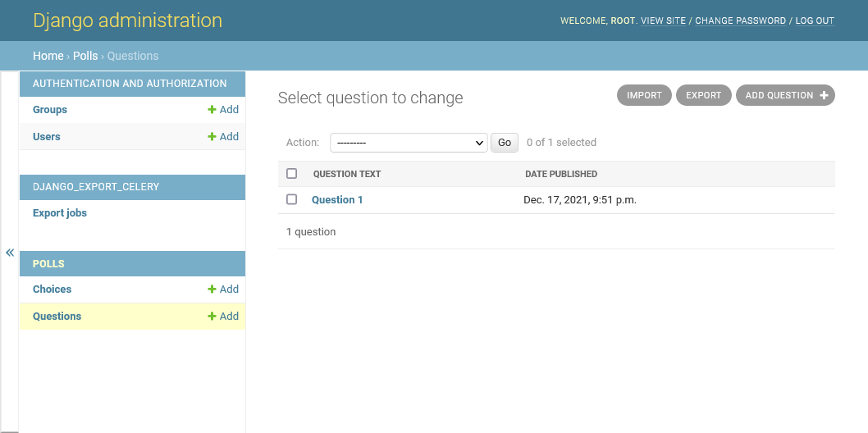Sort by the Question Text column header
This screenshot has height=433, width=868.
[x=347, y=174]
